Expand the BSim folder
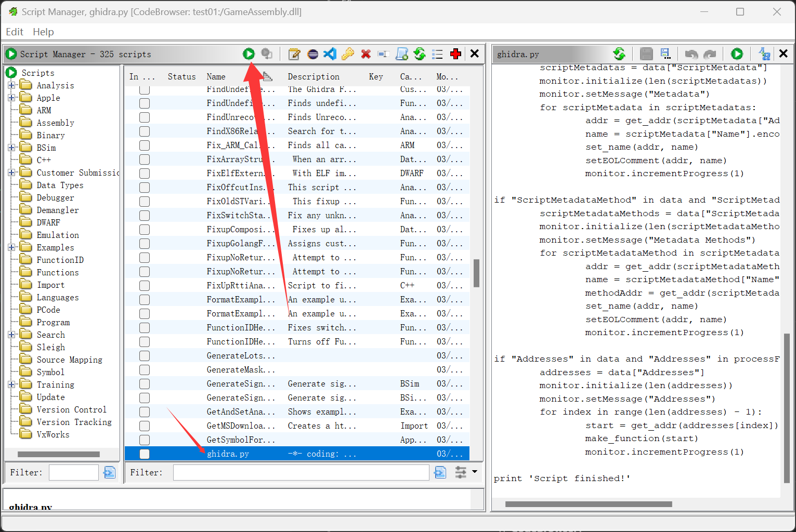 pos(11,148)
